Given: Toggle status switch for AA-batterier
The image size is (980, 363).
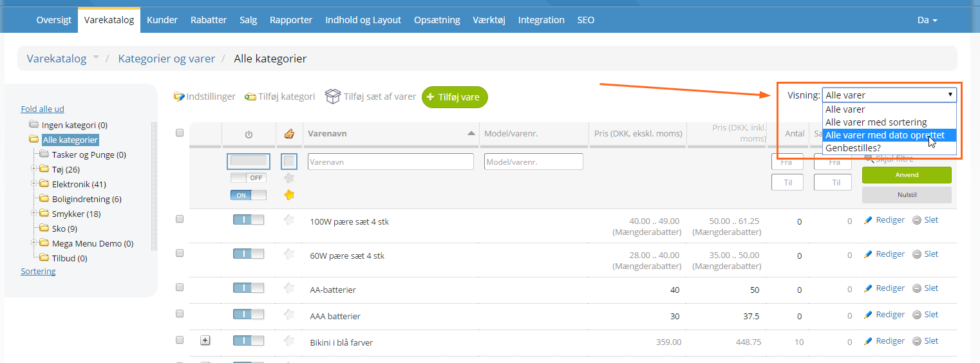Looking at the screenshot, I should [x=249, y=288].
